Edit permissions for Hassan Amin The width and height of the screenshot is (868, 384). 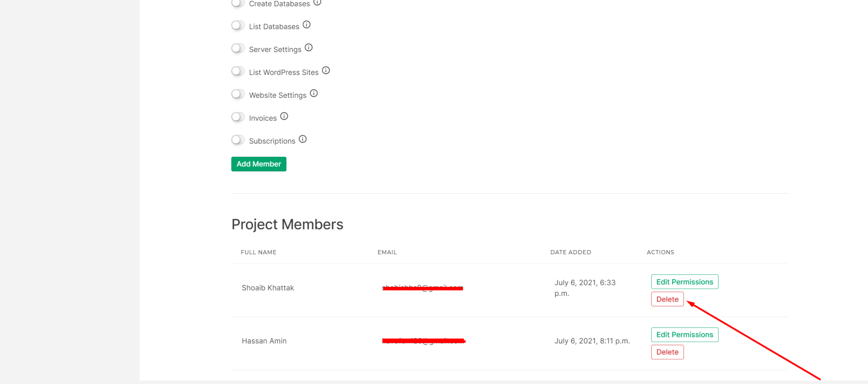684,334
